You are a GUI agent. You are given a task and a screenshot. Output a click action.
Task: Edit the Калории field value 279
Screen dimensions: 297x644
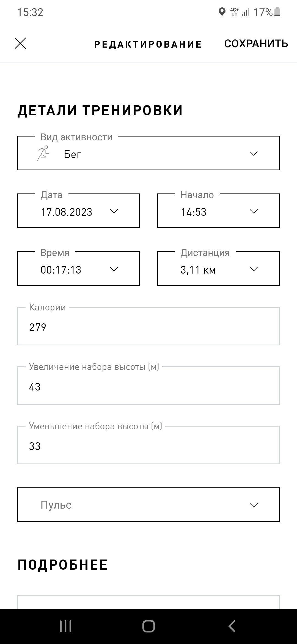coord(148,326)
